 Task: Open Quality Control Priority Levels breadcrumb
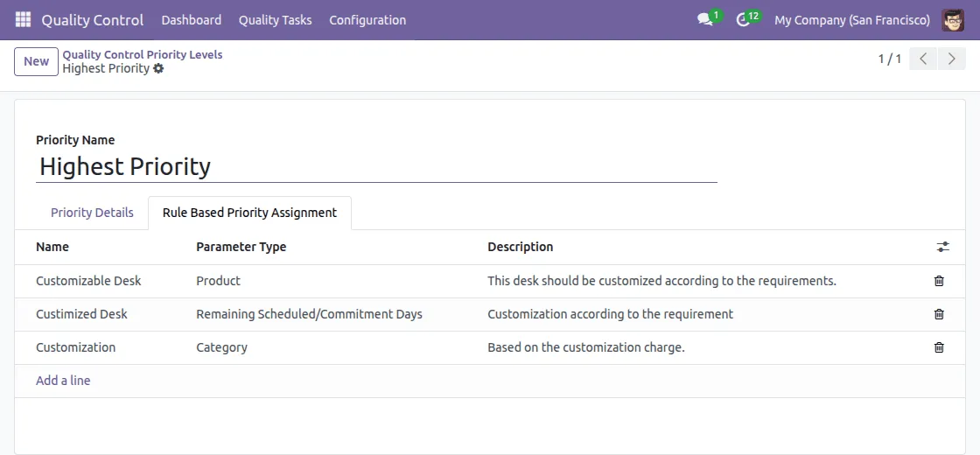click(x=143, y=54)
